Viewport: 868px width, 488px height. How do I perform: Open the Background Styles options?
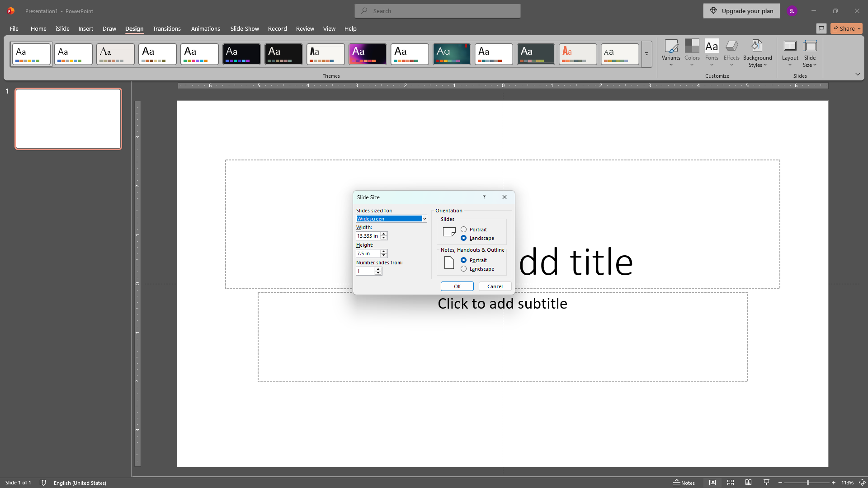click(757, 53)
